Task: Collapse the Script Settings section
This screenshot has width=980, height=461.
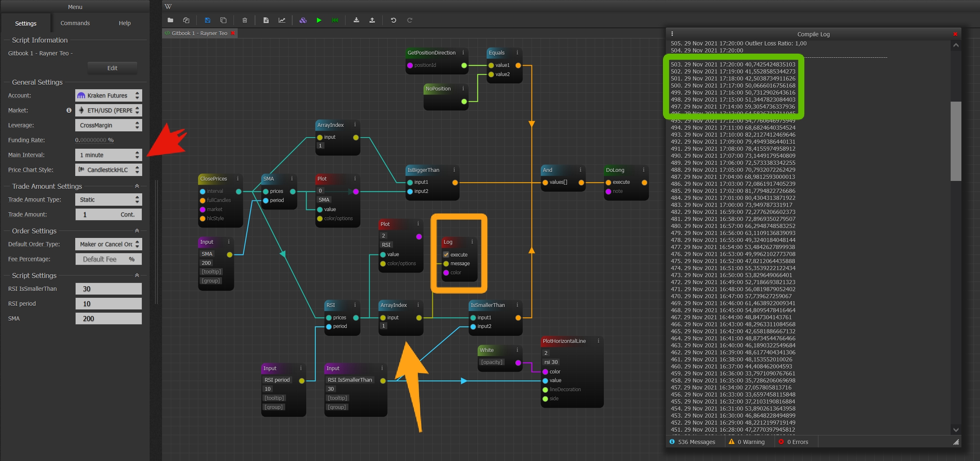Action: point(137,276)
